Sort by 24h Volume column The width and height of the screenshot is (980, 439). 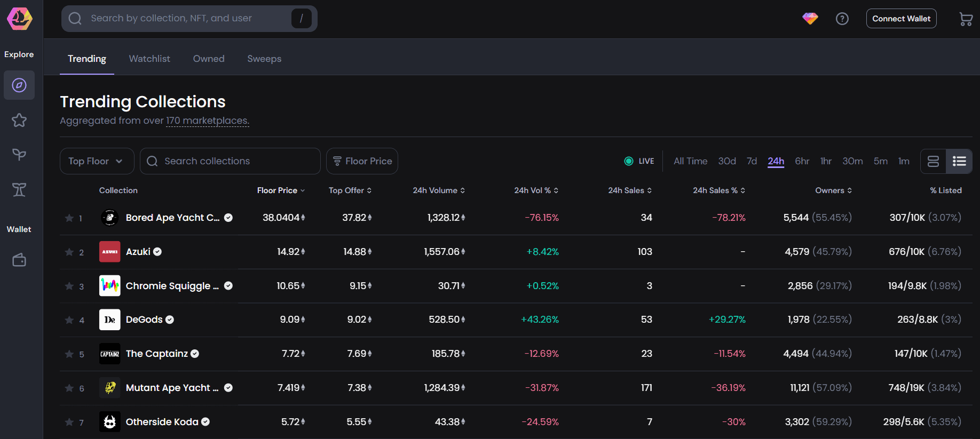pos(439,190)
